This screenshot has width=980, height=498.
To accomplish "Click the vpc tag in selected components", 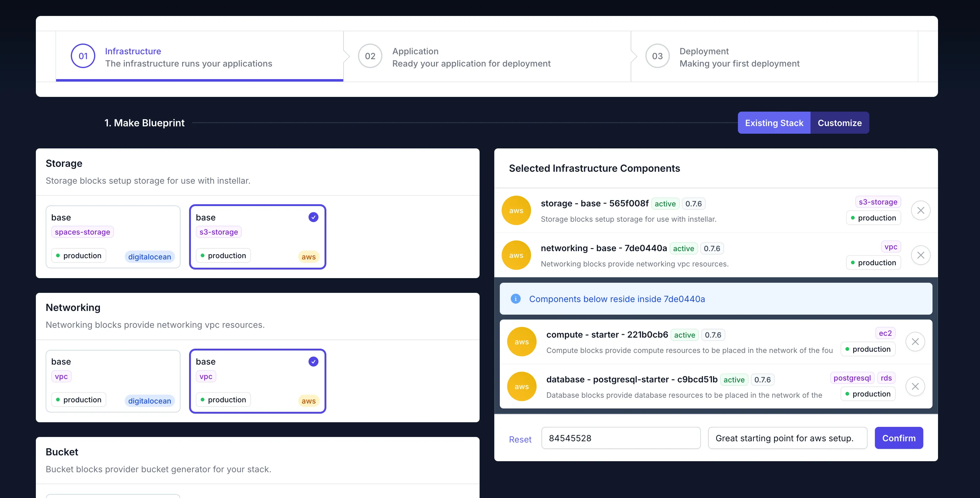I will [891, 247].
